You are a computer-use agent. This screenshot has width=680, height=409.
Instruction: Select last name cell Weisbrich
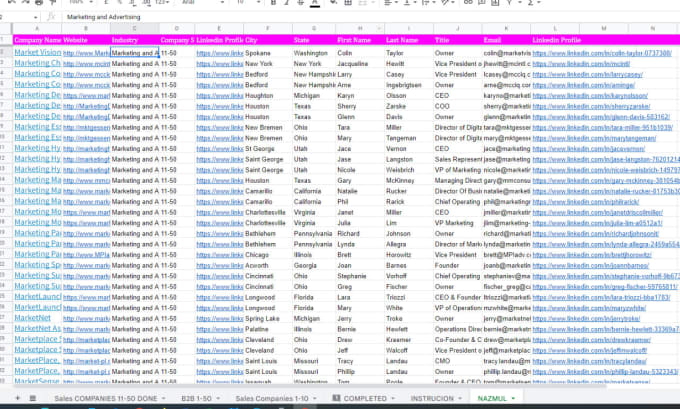[409, 170]
